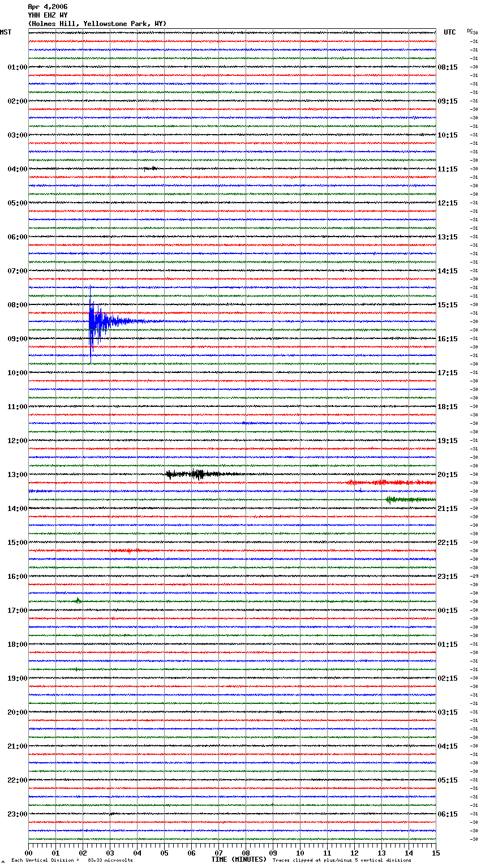481x868 pixels.
Task: Click the 18:00 MST time label
Action: click(x=18, y=644)
